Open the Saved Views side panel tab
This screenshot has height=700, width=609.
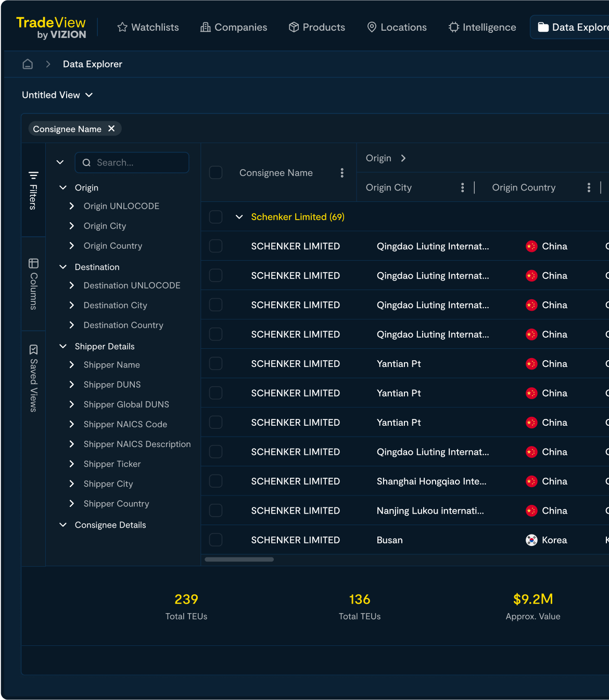click(x=33, y=378)
